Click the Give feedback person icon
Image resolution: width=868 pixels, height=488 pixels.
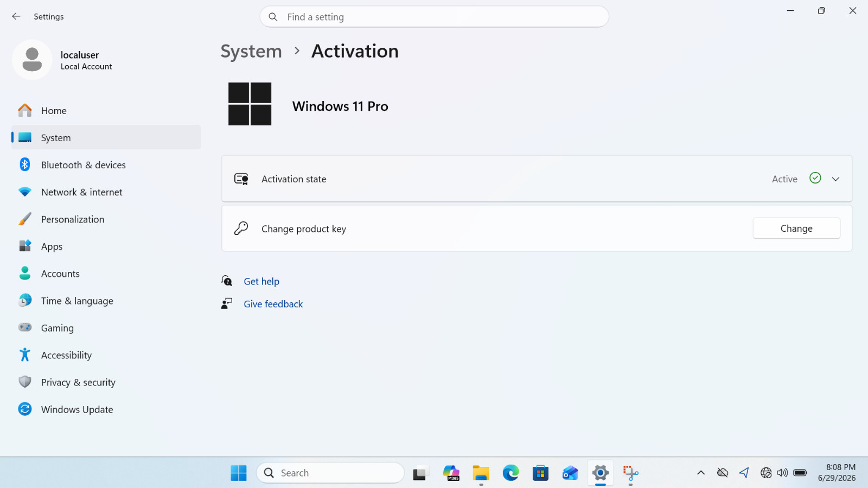point(227,303)
